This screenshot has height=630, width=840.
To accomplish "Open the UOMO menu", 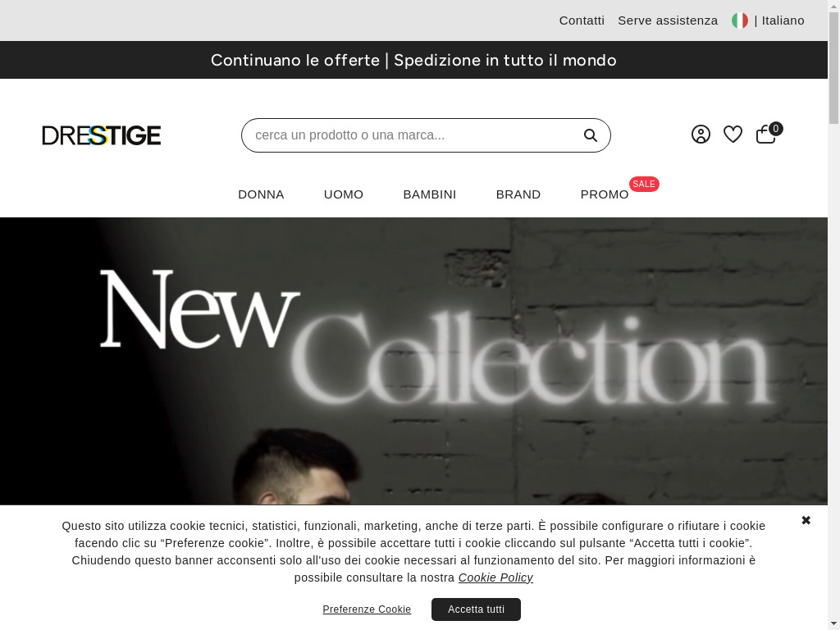I will (344, 194).
